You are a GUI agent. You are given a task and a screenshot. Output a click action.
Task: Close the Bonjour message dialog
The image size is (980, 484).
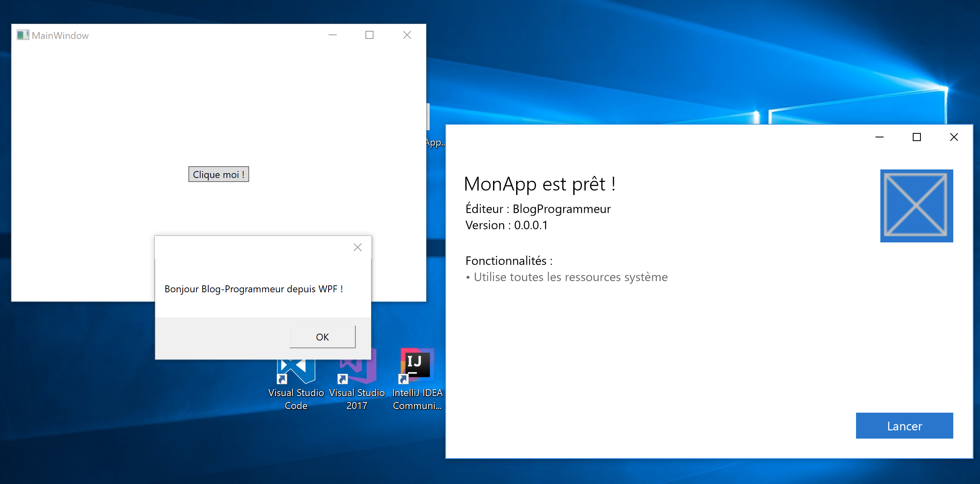(357, 247)
